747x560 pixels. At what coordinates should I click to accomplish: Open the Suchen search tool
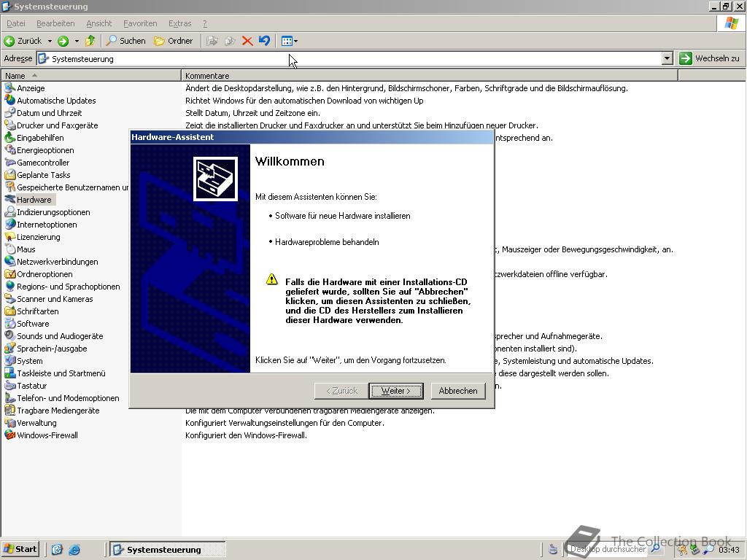[125, 41]
